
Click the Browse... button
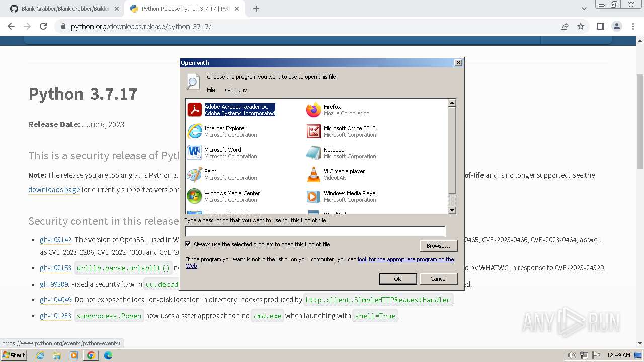point(438,246)
